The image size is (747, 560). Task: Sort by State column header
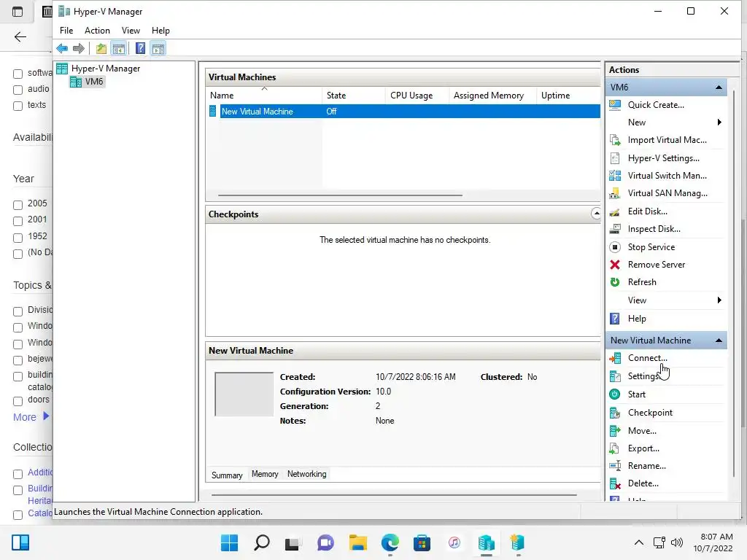tap(354, 96)
